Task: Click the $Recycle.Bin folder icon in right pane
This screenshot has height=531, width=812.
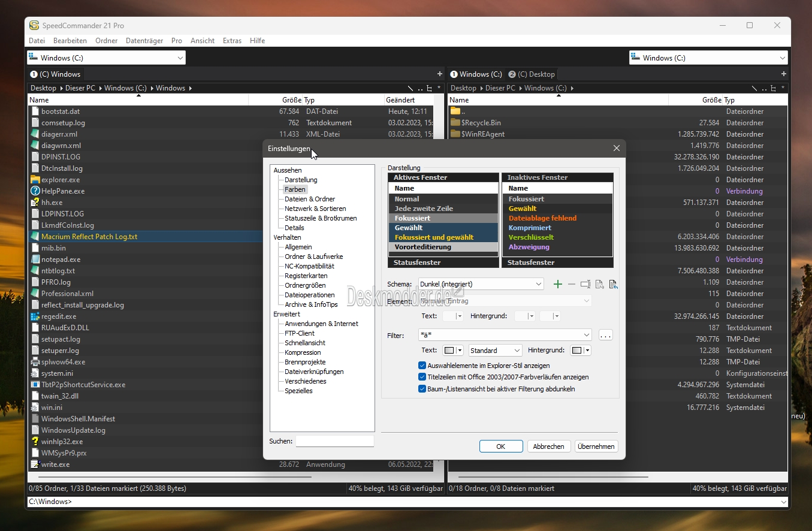Action: click(x=455, y=123)
